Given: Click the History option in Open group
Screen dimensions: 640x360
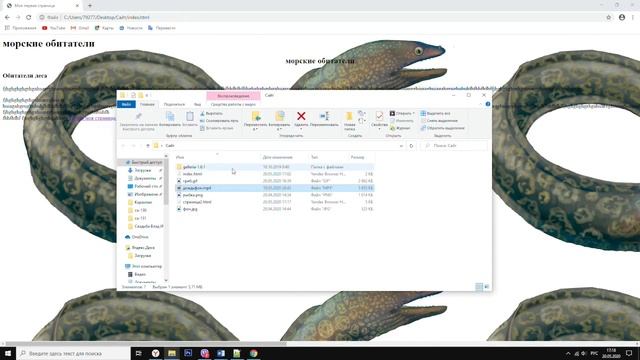Looking at the screenshot, I should pos(400,128).
